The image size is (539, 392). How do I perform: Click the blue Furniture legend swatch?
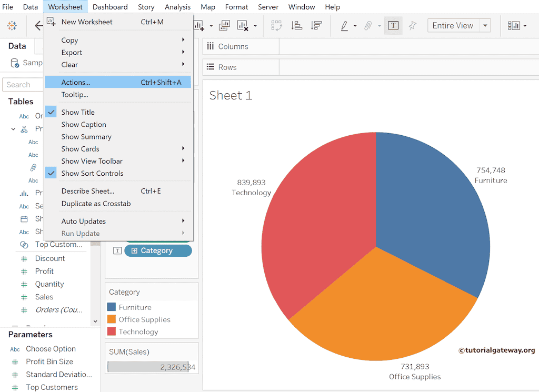111,307
